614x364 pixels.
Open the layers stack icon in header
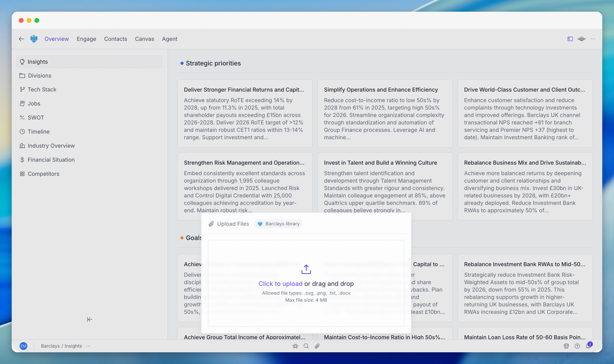581,39
